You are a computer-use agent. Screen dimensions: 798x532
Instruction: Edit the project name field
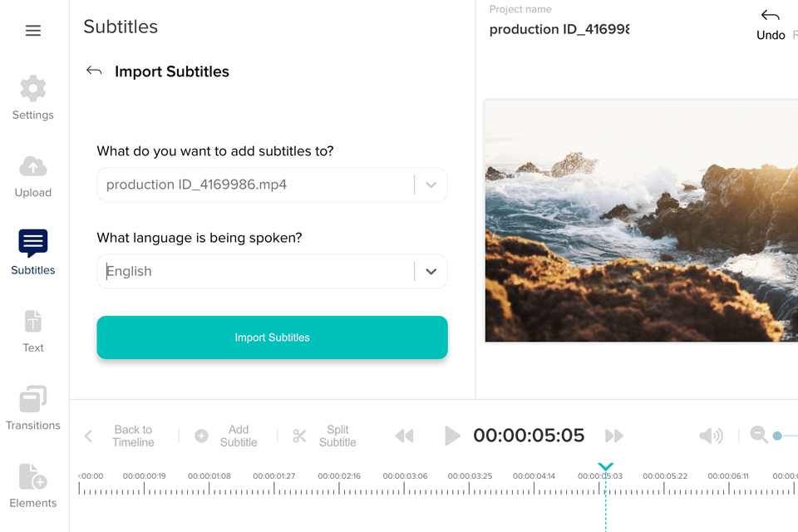559,30
